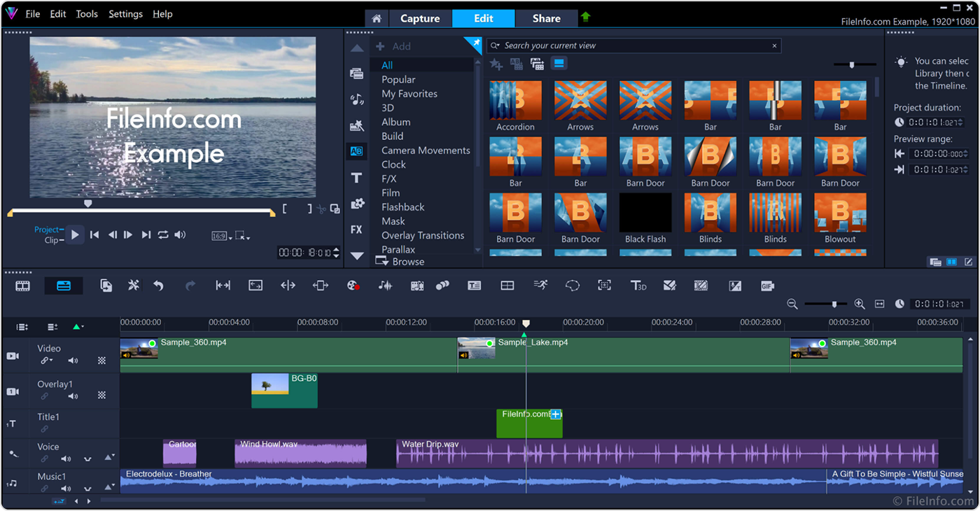
Task: Toggle ripple editing link on Title1 track
Action: [x=45, y=428]
